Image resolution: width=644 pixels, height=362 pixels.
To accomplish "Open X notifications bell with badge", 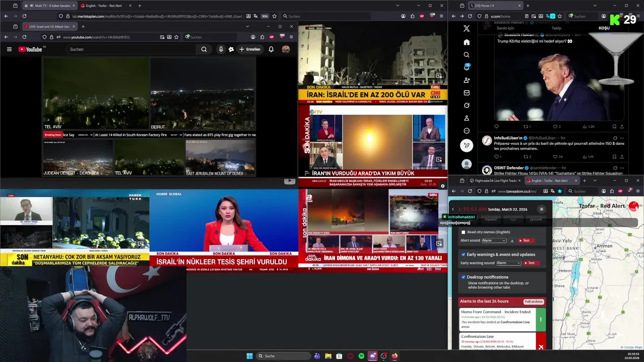I will (x=466, y=67).
